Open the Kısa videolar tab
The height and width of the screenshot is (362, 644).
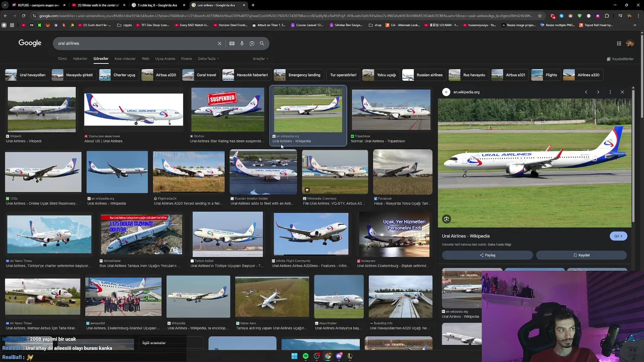(x=125, y=59)
